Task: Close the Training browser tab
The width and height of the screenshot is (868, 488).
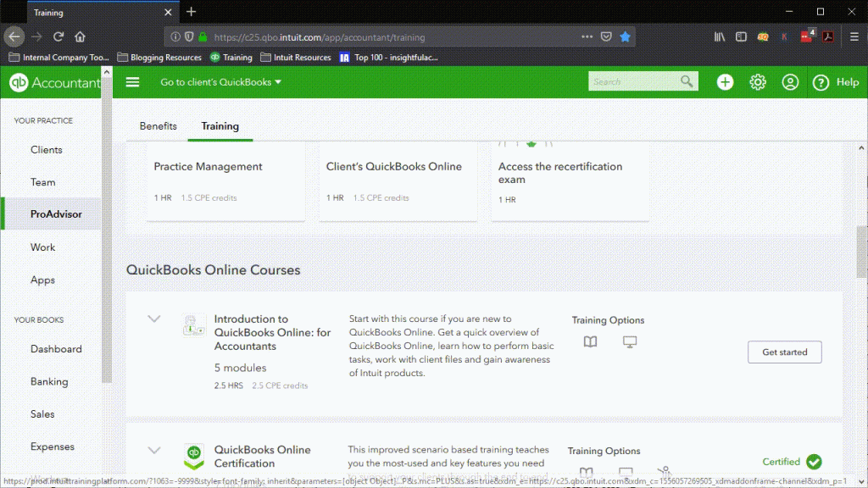Action: 169,12
